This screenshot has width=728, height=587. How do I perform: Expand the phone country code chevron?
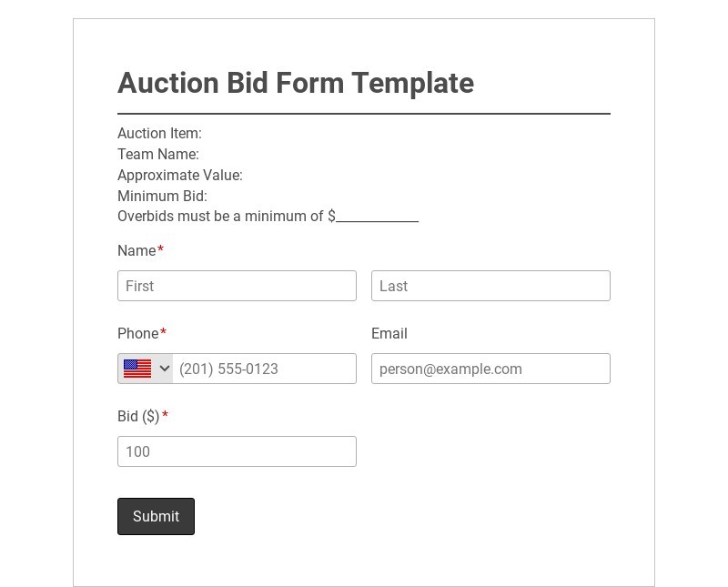(165, 369)
